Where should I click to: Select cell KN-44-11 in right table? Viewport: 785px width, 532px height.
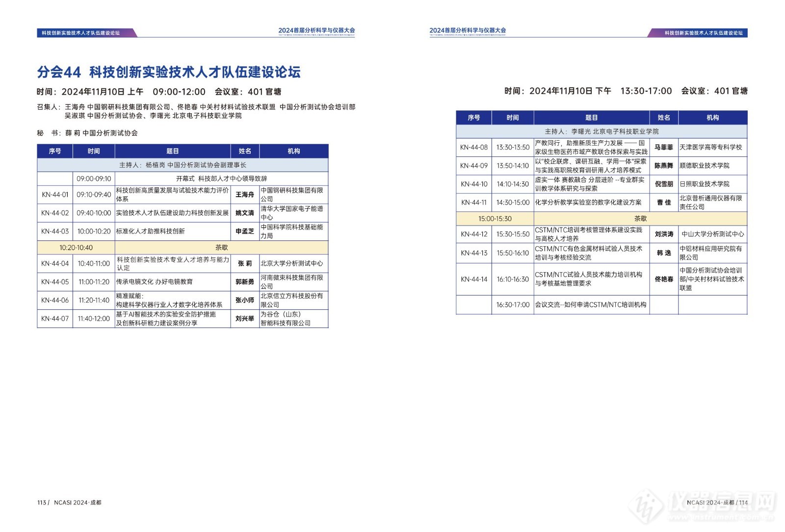click(x=474, y=202)
